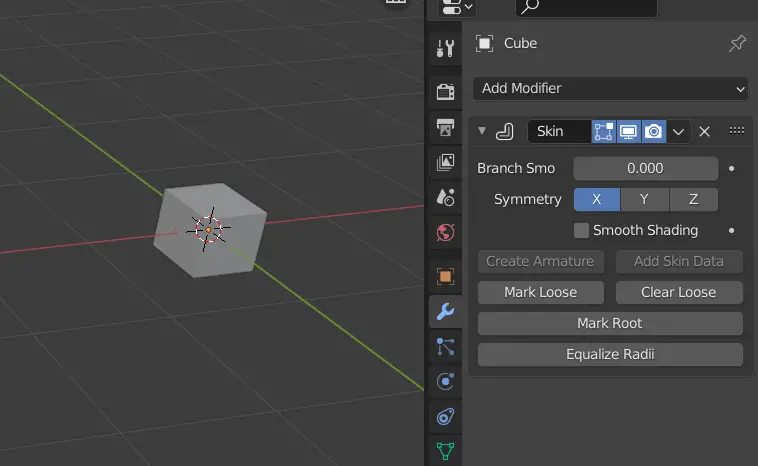Toggle X axis symmetry
Screen dimensions: 758x466
pos(597,199)
